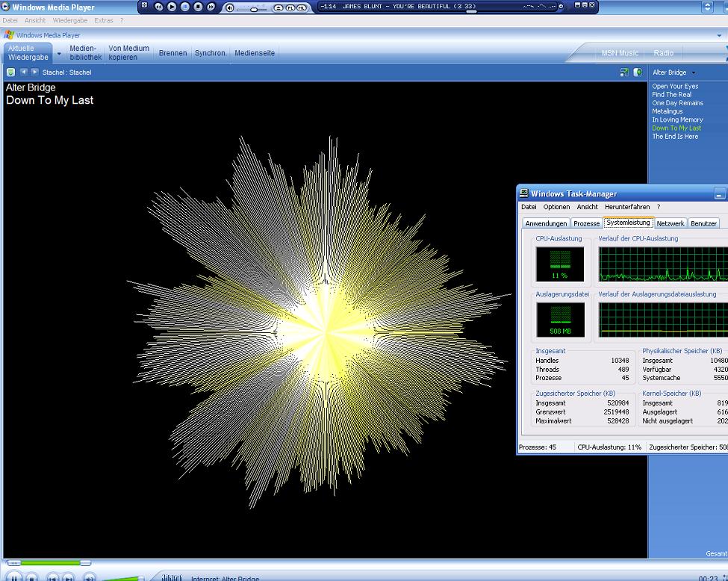Image resolution: width=728 pixels, height=581 pixels.
Task: Click stop button in top mini player
Action: point(198,7)
